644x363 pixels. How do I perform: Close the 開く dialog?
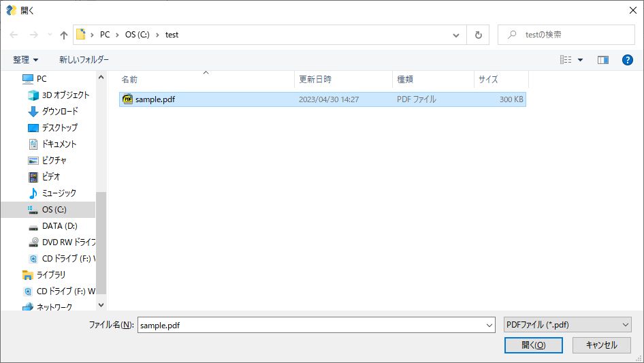tap(633, 10)
